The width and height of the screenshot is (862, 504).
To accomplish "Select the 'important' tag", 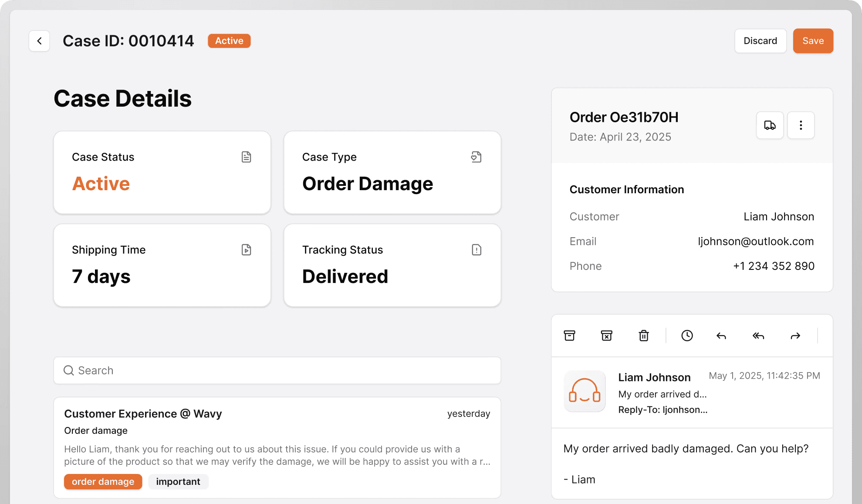I will pyautogui.click(x=178, y=481).
